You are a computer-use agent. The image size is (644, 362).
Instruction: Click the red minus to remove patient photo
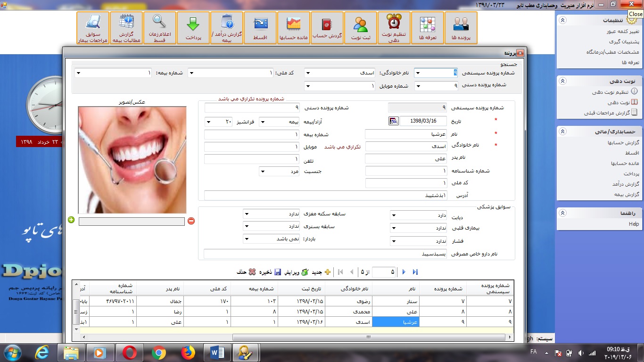click(191, 221)
